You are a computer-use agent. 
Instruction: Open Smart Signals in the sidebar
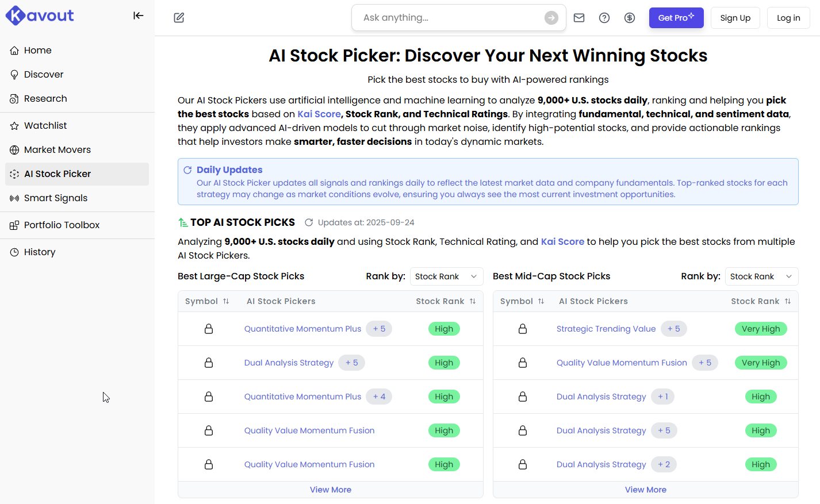click(x=56, y=198)
